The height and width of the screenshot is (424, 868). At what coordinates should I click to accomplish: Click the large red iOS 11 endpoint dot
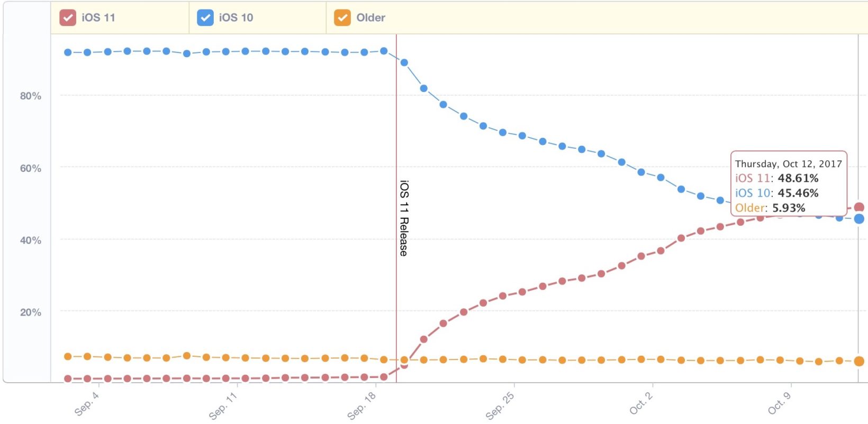(x=859, y=207)
